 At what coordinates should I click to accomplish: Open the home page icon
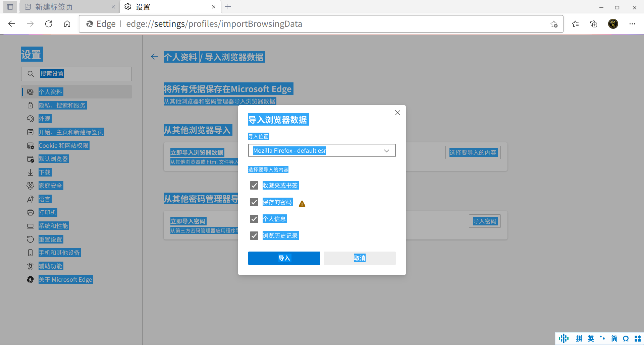coord(67,24)
